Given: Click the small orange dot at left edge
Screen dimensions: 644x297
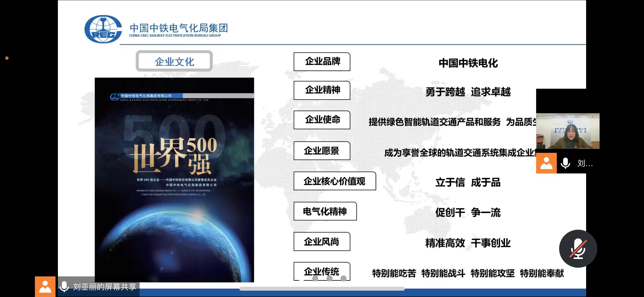Looking at the screenshot, I should pyautogui.click(x=7, y=58).
